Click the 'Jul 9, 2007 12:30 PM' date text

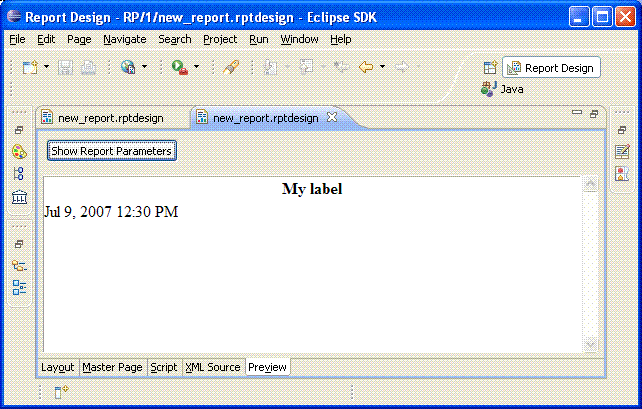click(x=111, y=212)
